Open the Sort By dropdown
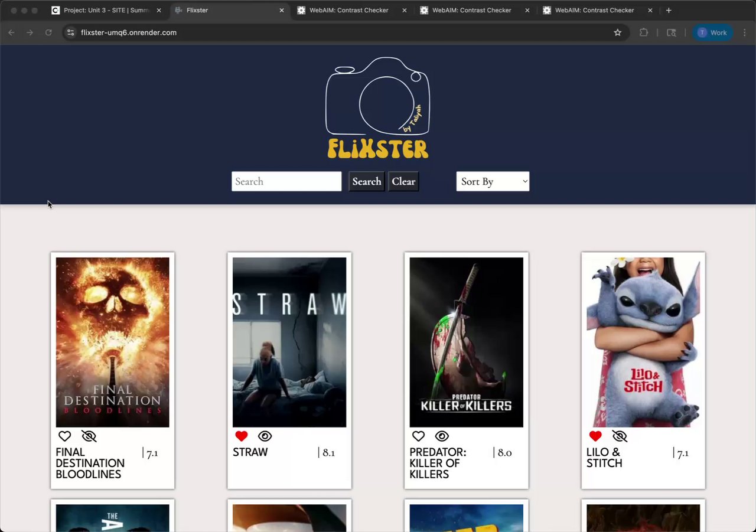Viewport: 756px width, 532px height. pyautogui.click(x=493, y=181)
